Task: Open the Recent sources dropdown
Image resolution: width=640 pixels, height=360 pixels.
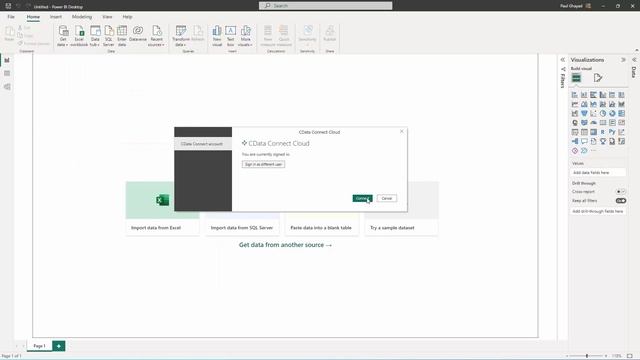Action: [156, 36]
